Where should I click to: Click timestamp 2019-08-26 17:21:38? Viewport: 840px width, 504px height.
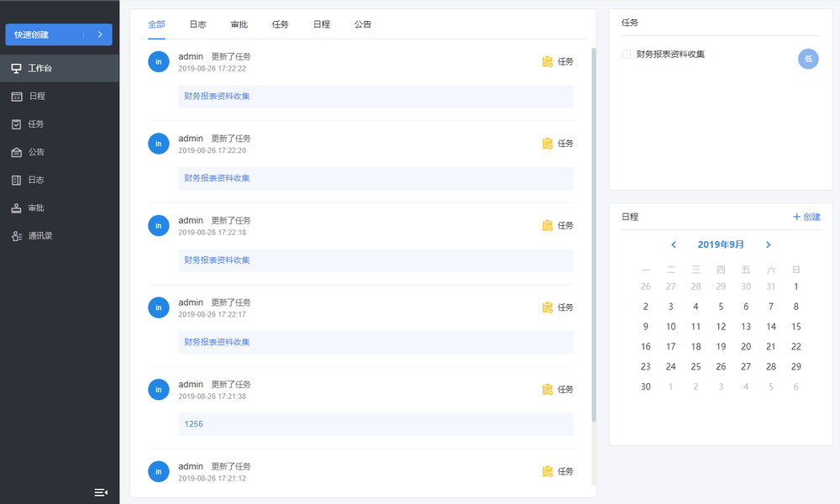(213, 396)
